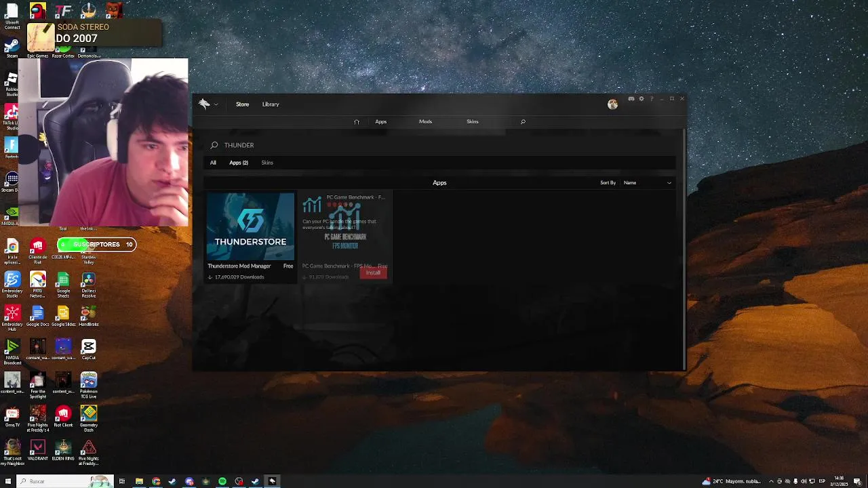Open the Google Slides desktop shortcut
Image resolution: width=868 pixels, height=488 pixels.
click(x=63, y=317)
